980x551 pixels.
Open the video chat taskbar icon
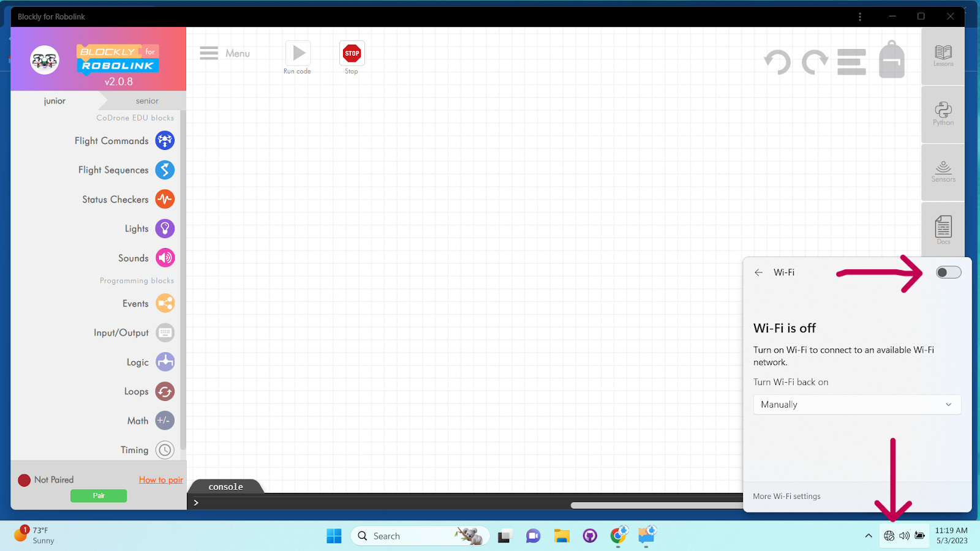click(533, 536)
